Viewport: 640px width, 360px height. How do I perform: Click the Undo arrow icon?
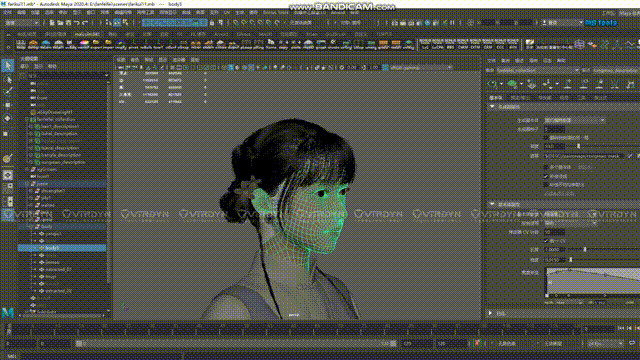coord(77,23)
